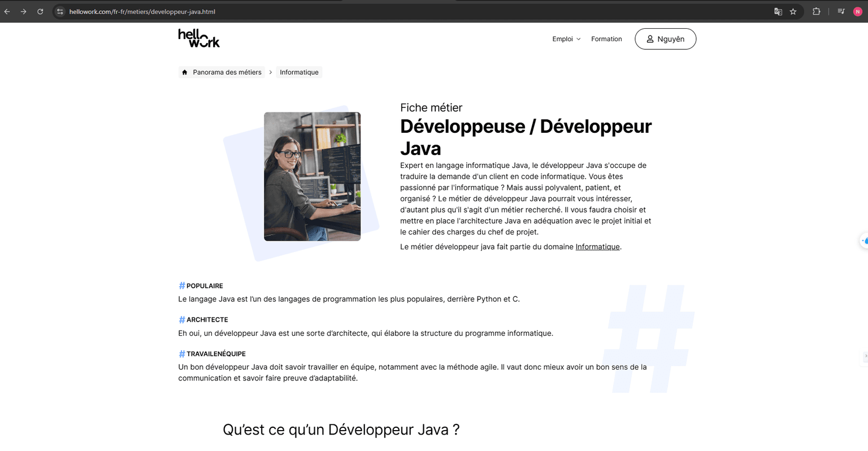The image size is (868, 451).
Task: Open the media control icon in toolbar
Action: tap(841, 11)
